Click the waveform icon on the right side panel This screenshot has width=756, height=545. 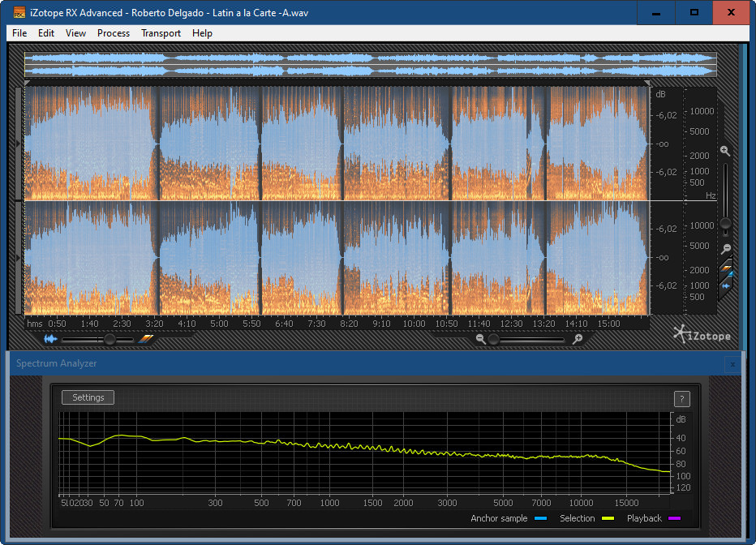point(726,285)
